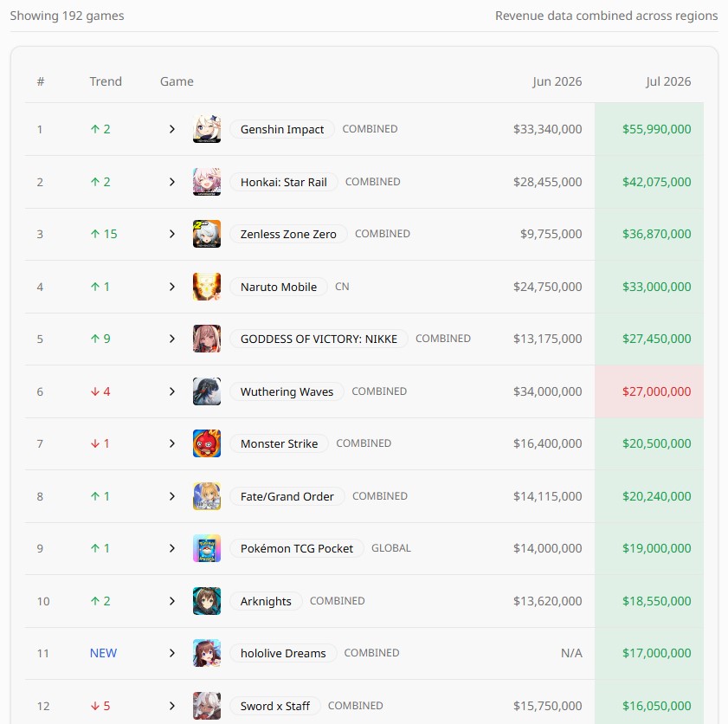Click Sword x Staff's $16,050,000 July revenue
Viewport: 728px width, 724px height.
click(656, 706)
